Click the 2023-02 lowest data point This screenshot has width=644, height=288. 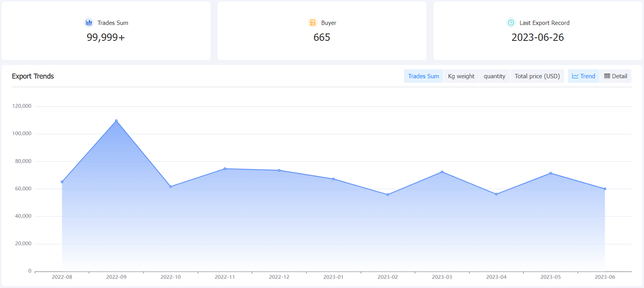[x=387, y=195]
